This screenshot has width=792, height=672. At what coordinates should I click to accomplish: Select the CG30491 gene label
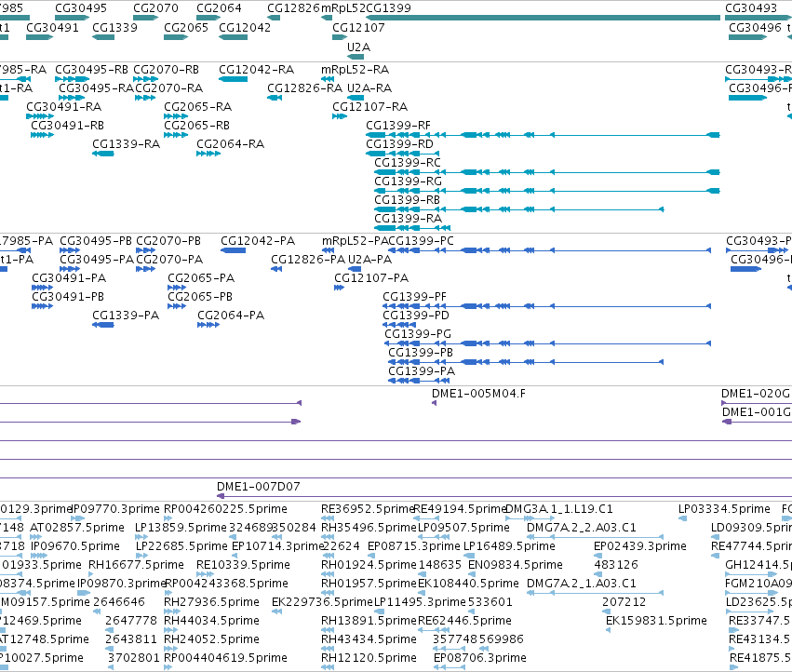pyautogui.click(x=52, y=27)
